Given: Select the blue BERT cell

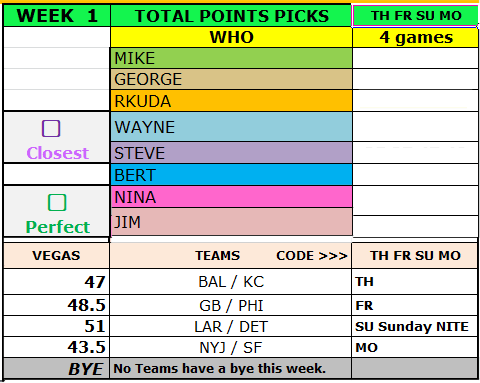Looking at the screenshot, I should tap(231, 175).
